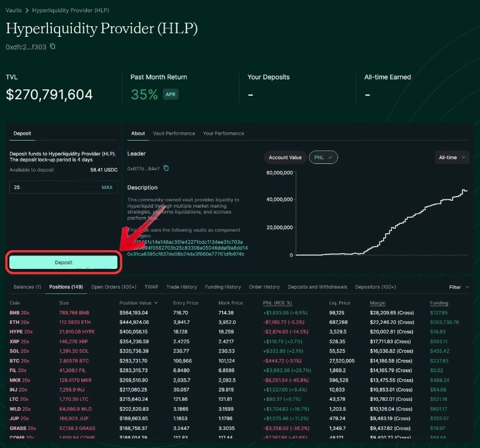The width and height of the screenshot is (480, 448).
Task: Copy the leader address 0x677d...84e7
Action: coord(166,168)
